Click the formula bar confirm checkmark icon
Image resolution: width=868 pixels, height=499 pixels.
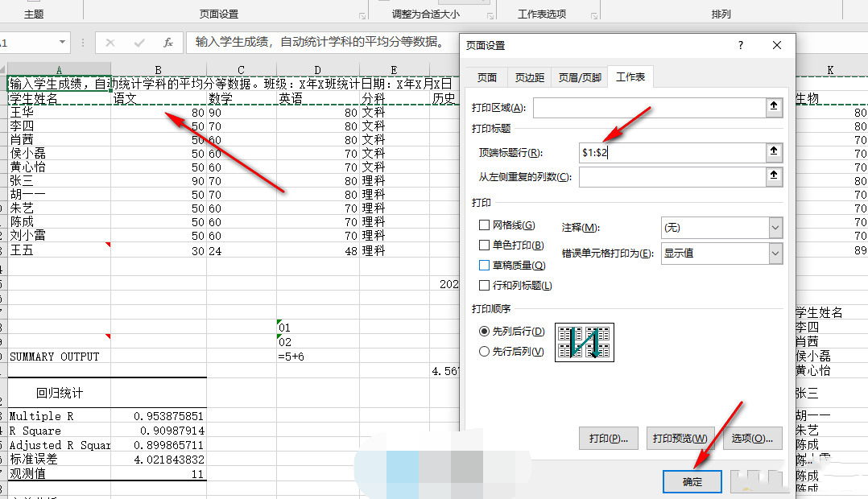[139, 43]
